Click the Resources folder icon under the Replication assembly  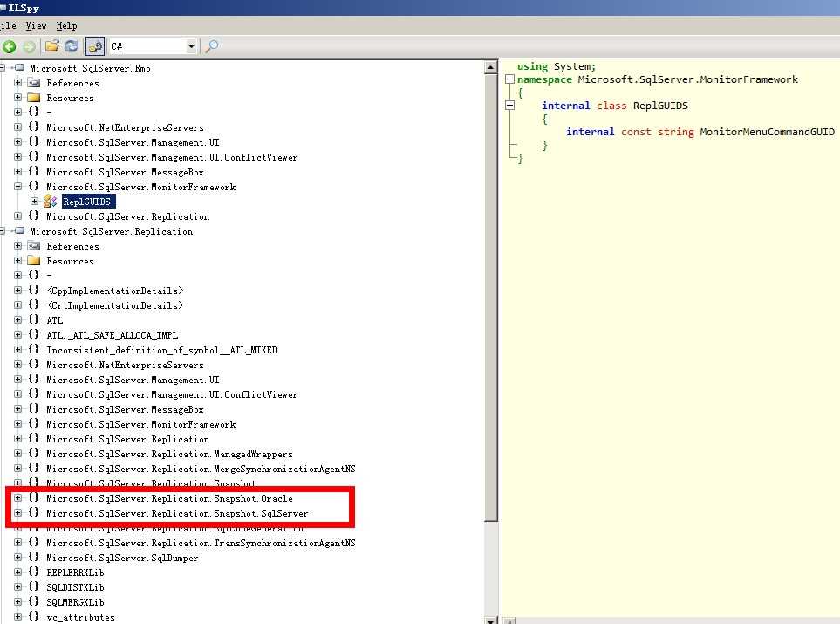[34, 261]
